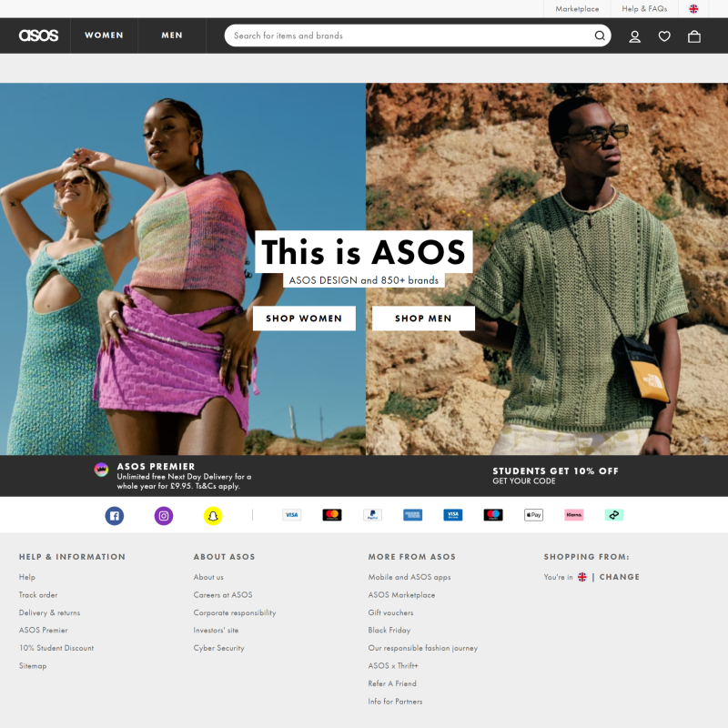Click the UK flag in top bar
This screenshot has width=728, height=728.
tap(693, 9)
